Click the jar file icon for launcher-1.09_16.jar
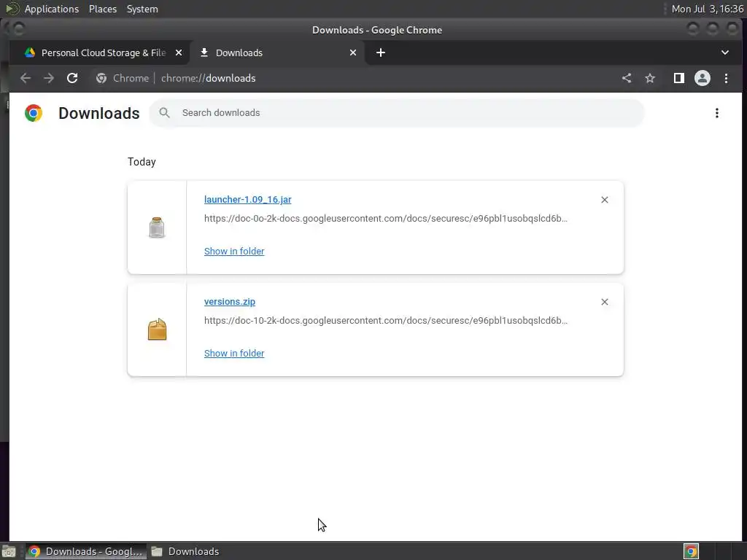Viewport: 747px width, 560px height. tap(157, 227)
